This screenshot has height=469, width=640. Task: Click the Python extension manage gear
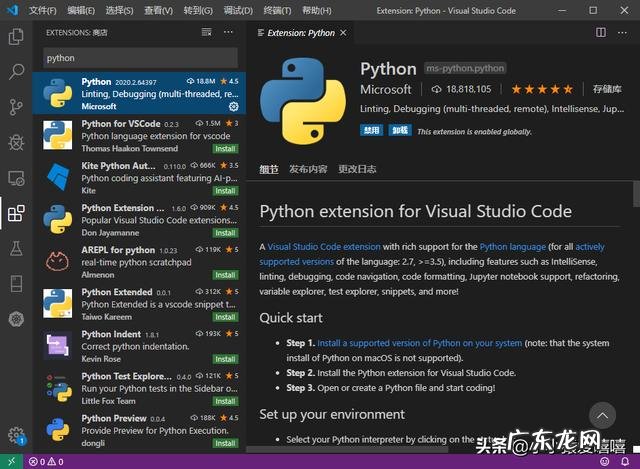pos(233,107)
